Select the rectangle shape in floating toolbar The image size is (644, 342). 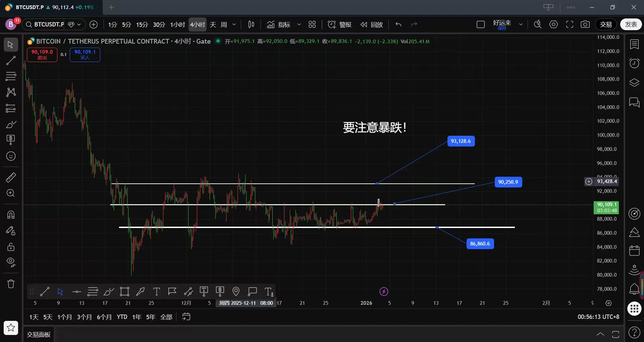pyautogui.click(x=124, y=292)
